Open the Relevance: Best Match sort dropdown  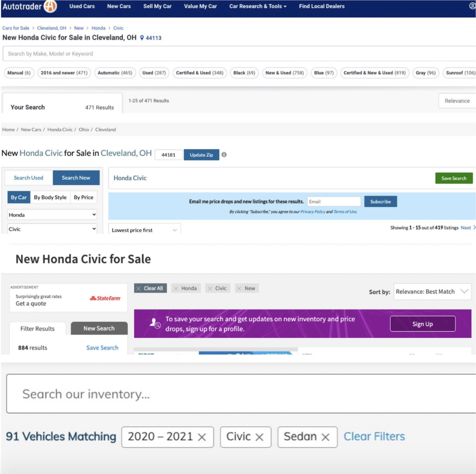coord(432,292)
